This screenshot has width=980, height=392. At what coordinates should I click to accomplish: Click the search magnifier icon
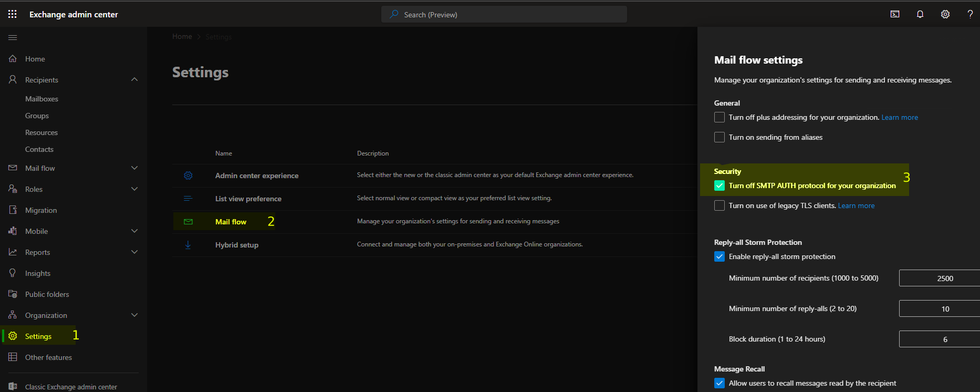(394, 14)
